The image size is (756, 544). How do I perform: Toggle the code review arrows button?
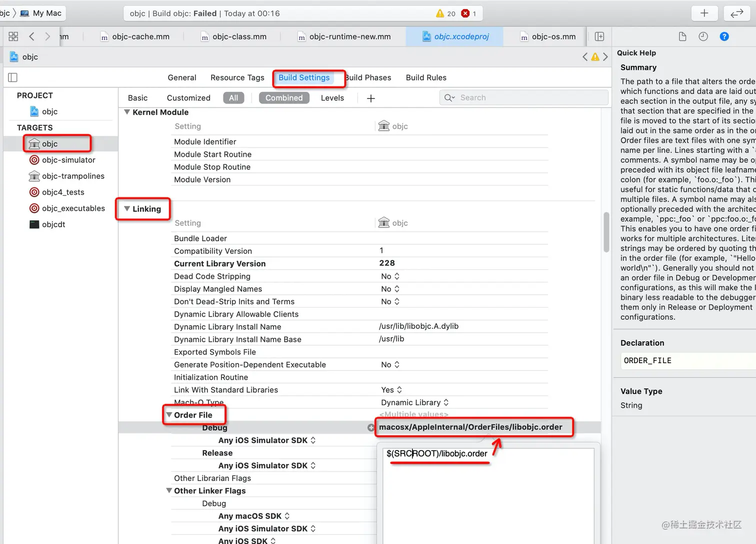tap(737, 13)
